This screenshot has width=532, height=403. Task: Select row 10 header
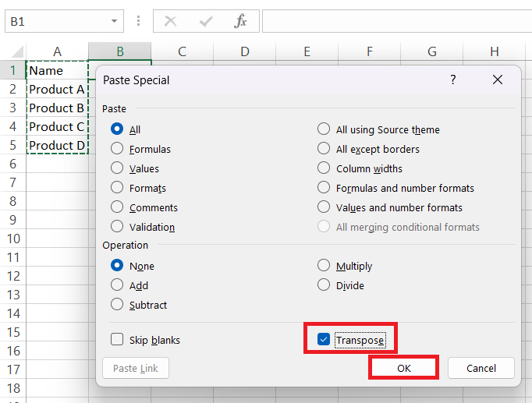tap(13, 239)
